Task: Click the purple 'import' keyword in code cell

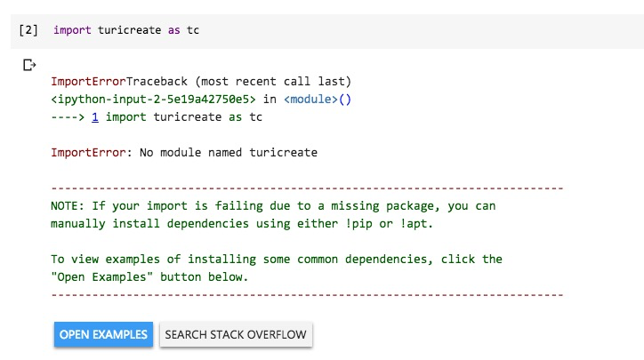Action: [x=72, y=30]
